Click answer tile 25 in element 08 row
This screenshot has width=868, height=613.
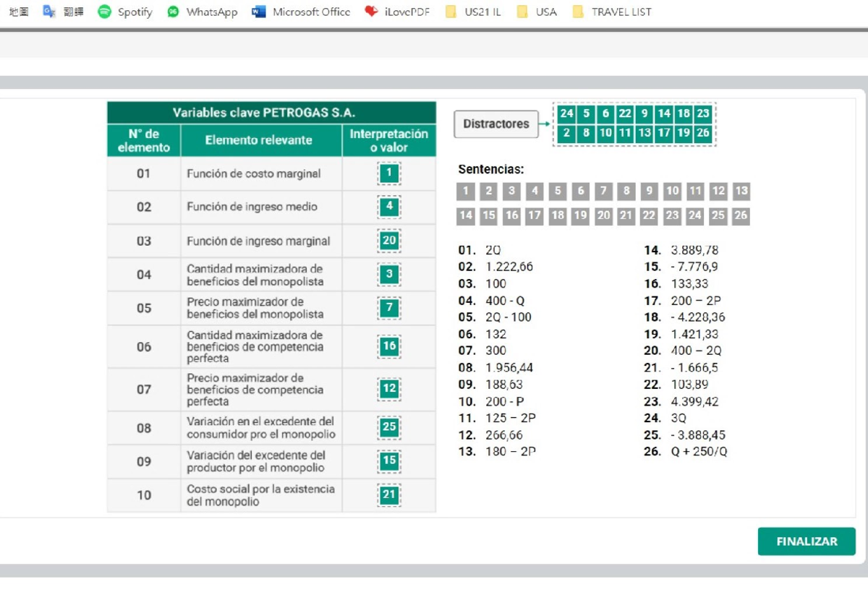(x=389, y=427)
